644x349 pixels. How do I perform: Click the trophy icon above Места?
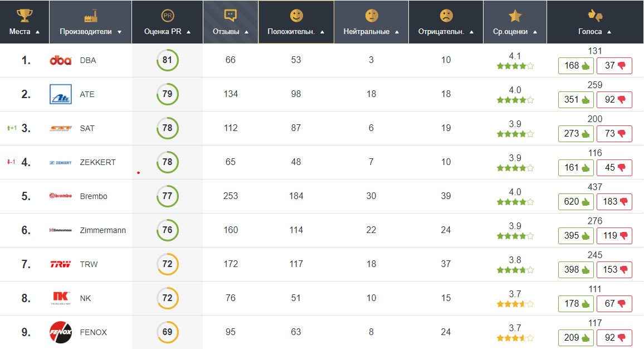point(24,15)
